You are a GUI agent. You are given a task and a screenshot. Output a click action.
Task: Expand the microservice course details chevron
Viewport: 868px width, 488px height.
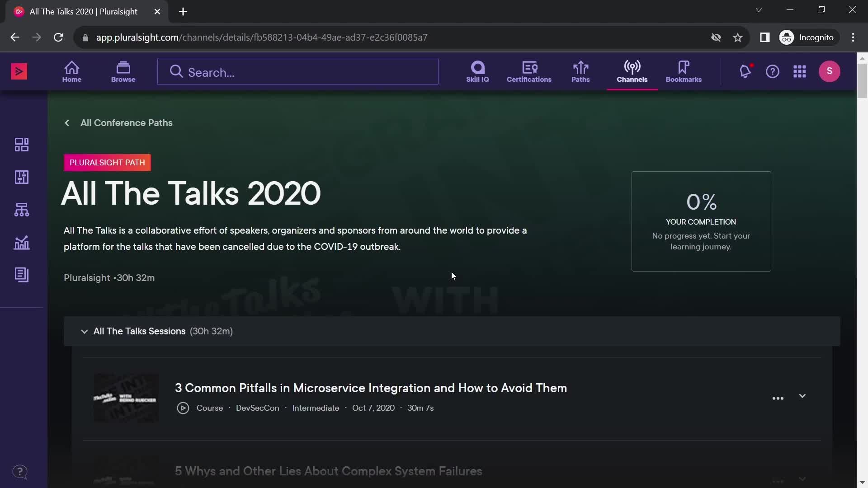802,396
